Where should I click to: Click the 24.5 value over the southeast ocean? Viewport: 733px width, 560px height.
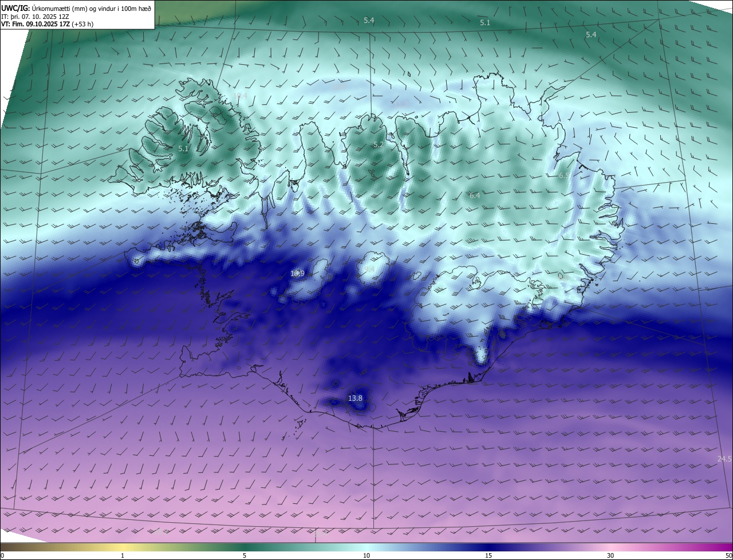[724, 459]
